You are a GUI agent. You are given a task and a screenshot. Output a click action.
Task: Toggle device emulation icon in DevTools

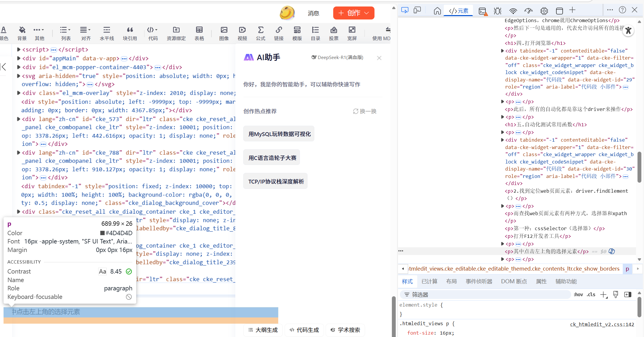[417, 10]
